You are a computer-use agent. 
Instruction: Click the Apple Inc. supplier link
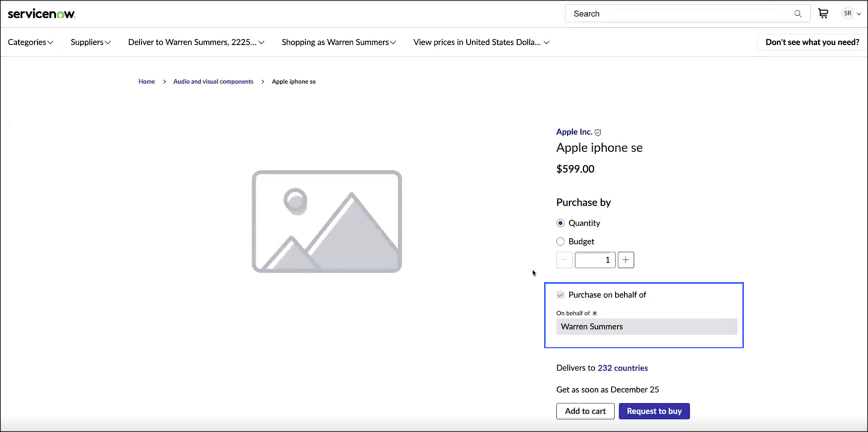[574, 132]
